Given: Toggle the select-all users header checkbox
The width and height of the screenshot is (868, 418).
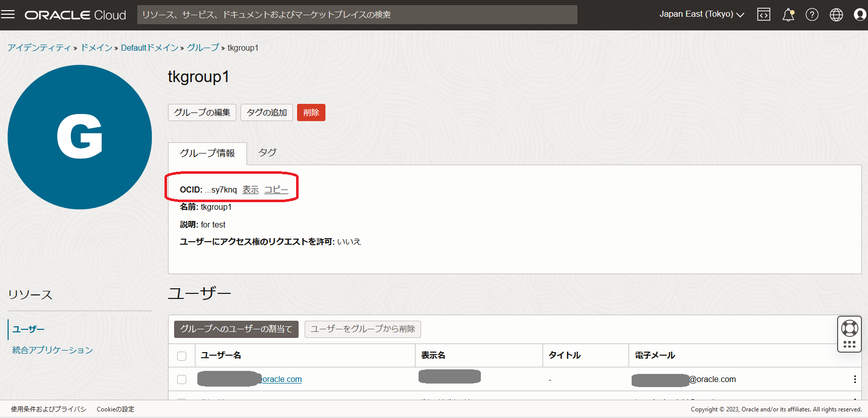Looking at the screenshot, I should (182, 356).
